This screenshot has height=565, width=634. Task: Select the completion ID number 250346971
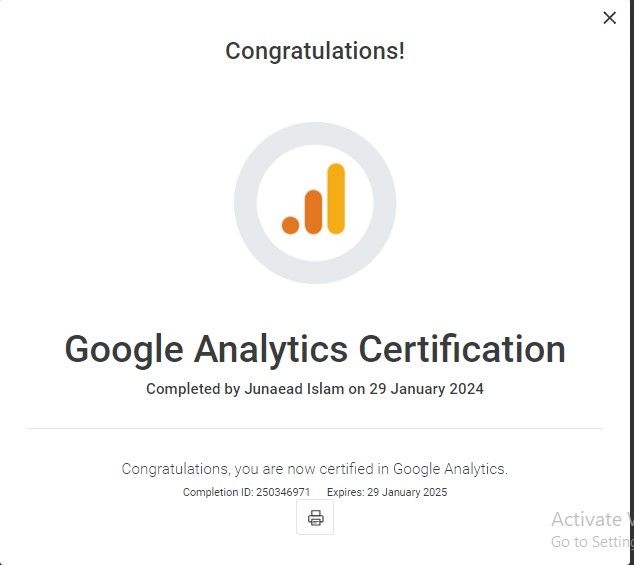283,492
